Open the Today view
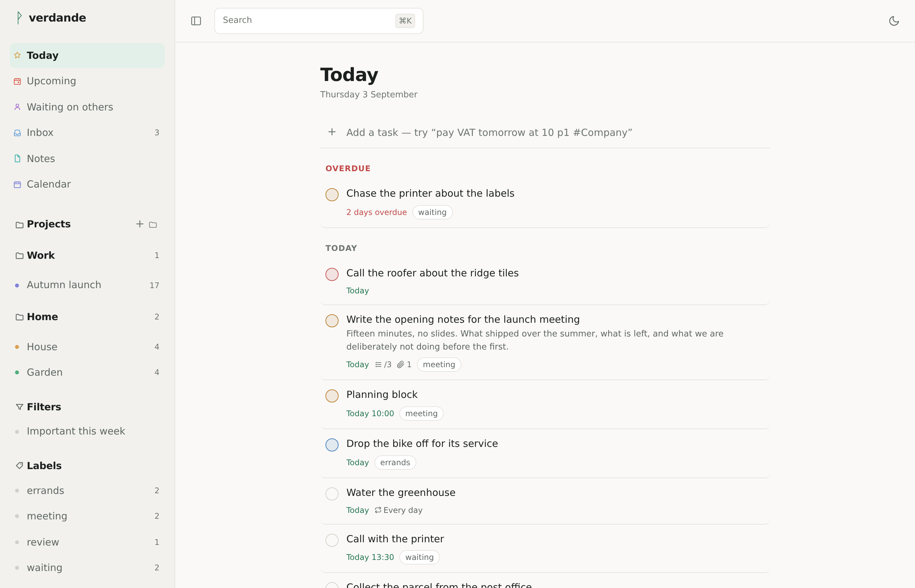The width and height of the screenshot is (915, 588). [87, 55]
